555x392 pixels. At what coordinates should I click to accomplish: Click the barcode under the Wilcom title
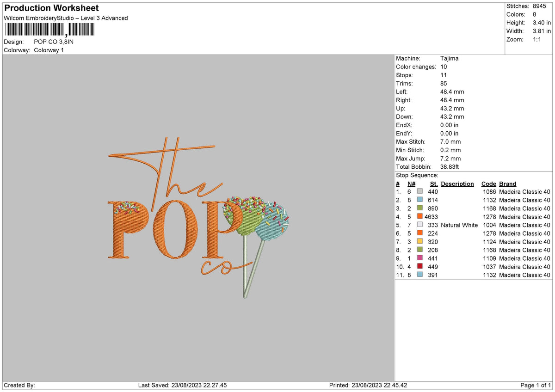(x=49, y=30)
